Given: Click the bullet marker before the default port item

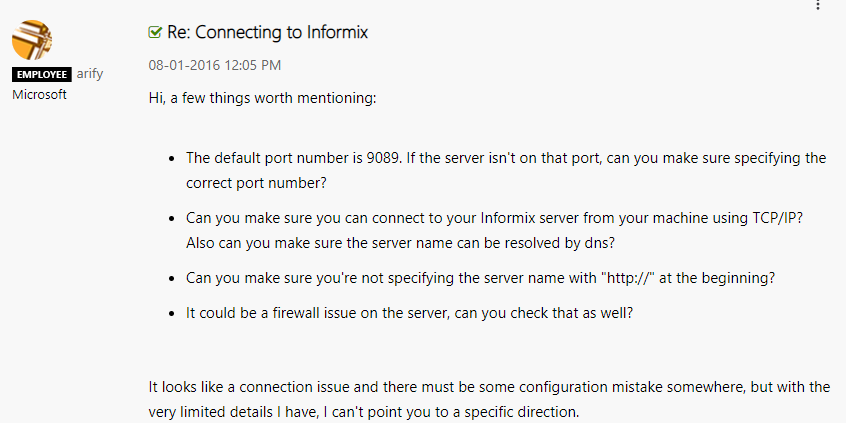Looking at the screenshot, I should click(x=172, y=159).
